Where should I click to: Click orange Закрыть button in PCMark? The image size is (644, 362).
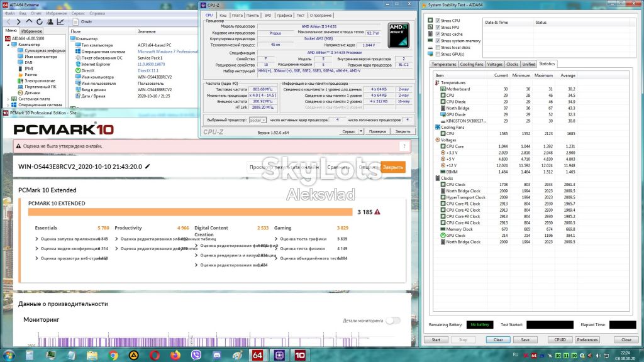point(392,167)
